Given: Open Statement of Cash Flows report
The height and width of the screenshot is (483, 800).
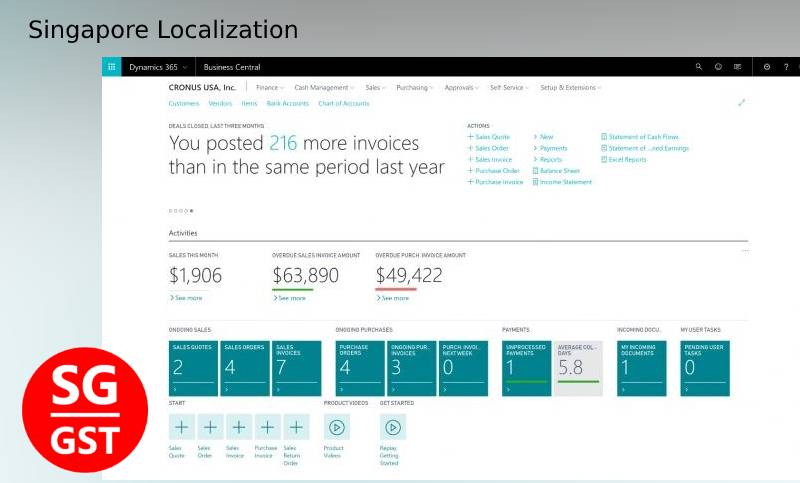Looking at the screenshot, I should (640, 137).
